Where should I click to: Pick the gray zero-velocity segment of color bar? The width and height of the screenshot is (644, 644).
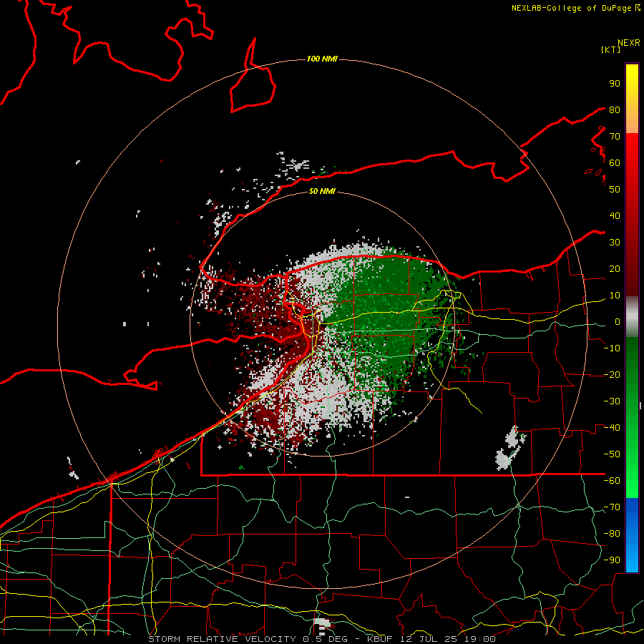632,317
